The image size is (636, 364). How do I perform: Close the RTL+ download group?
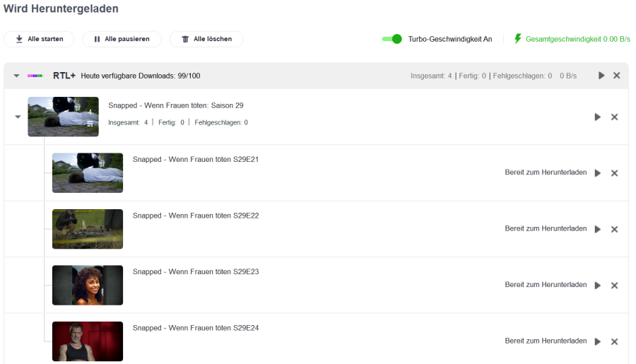coord(616,76)
